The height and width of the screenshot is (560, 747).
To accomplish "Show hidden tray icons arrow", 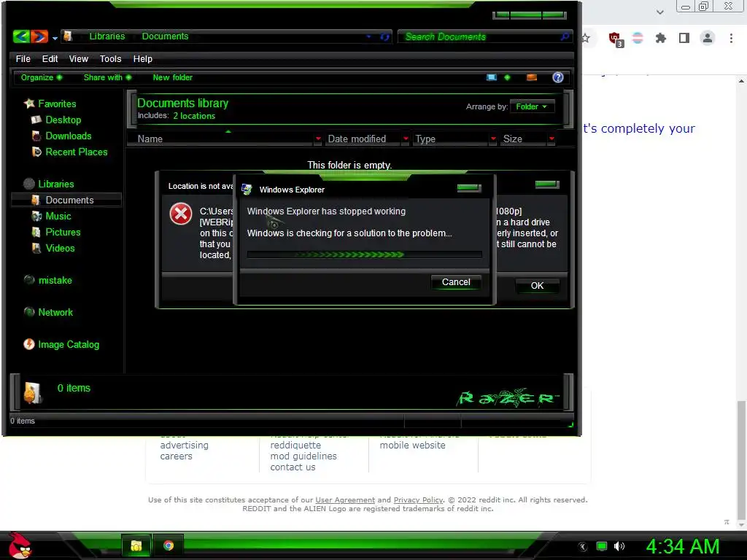I will [x=583, y=547].
